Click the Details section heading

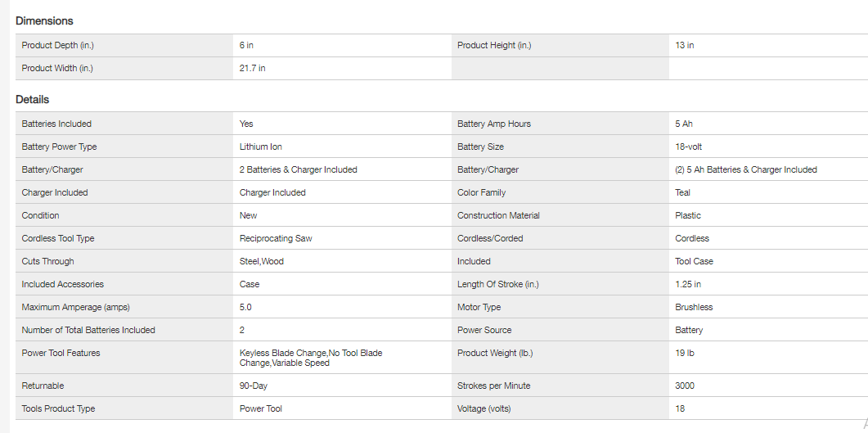pos(33,99)
